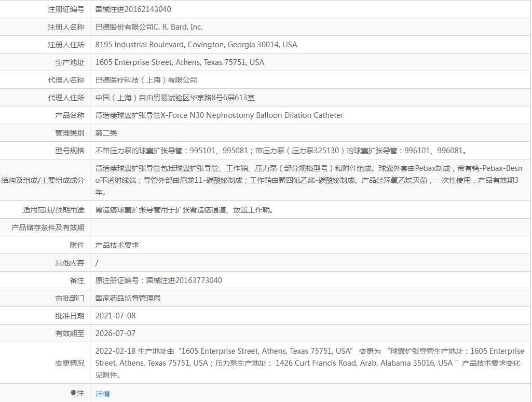The image size is (532, 402).
Task: Click the 备注 label
Action: [77, 280]
